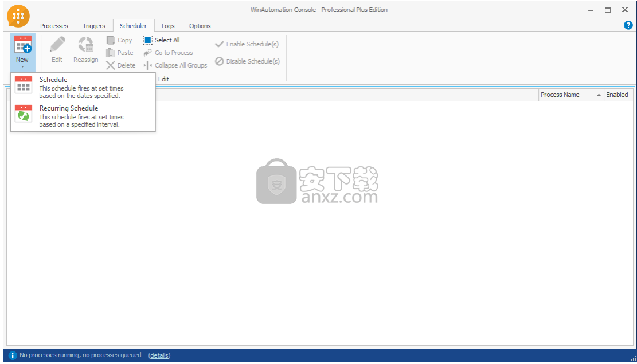
Task: Click the resize grip at window corner
Action: [x=633, y=358]
